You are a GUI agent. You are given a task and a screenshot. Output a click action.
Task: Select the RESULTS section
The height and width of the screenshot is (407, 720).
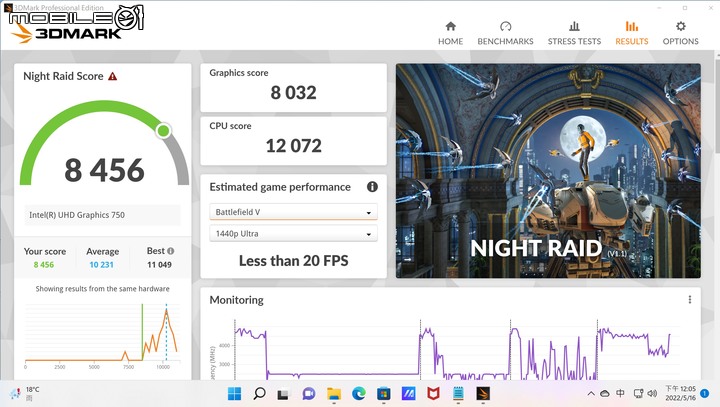632,33
